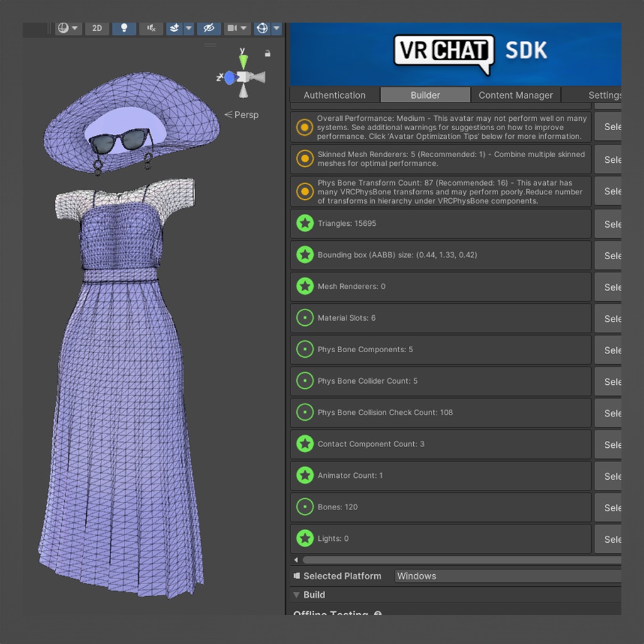644x644 pixels.
Task: Toggle the Scene view lighting bulb
Action: tap(123, 28)
